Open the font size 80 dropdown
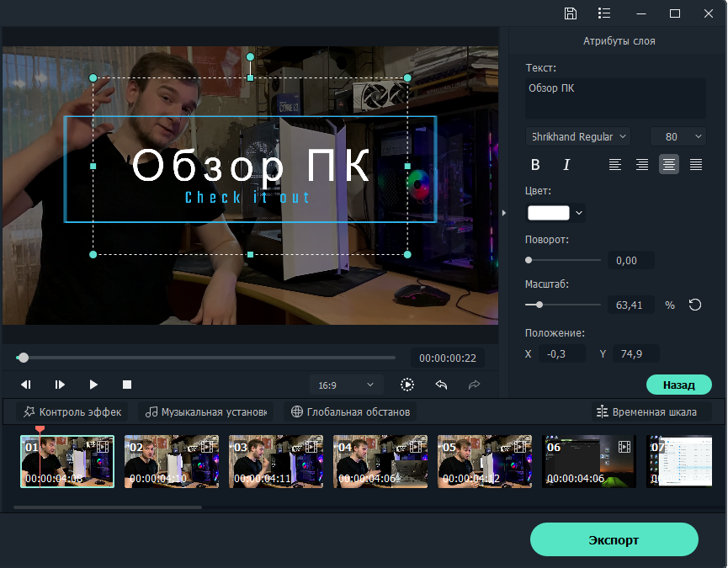This screenshot has height=568, width=728. [678, 136]
